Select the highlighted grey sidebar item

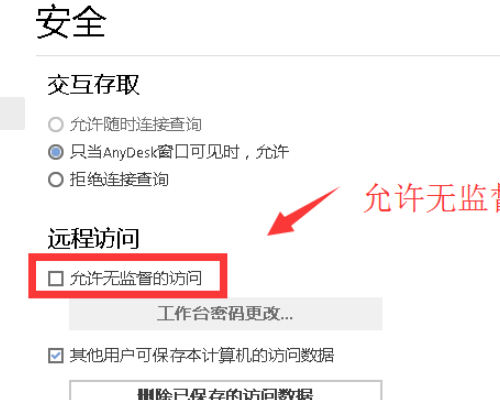point(12,113)
